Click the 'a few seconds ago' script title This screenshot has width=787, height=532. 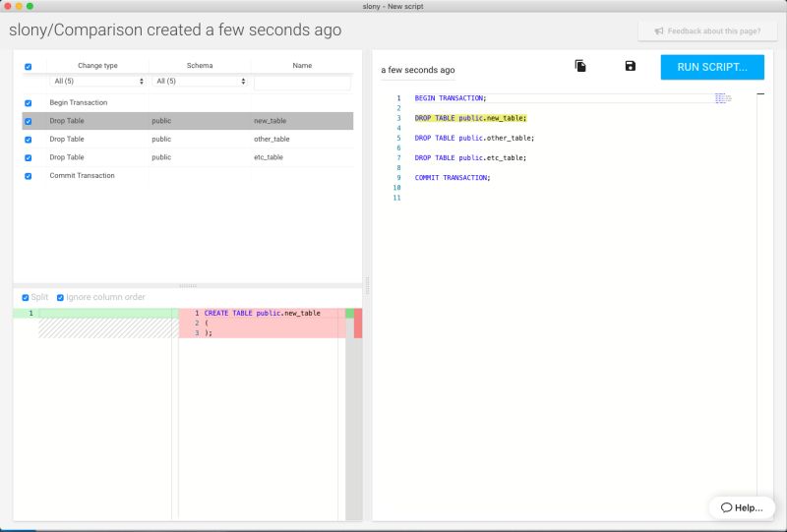pos(417,70)
